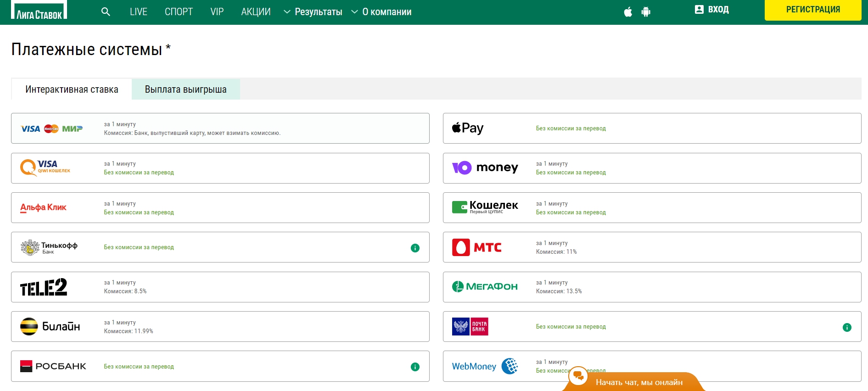
Task: Click info icon in Тинькофф row
Action: (x=415, y=248)
